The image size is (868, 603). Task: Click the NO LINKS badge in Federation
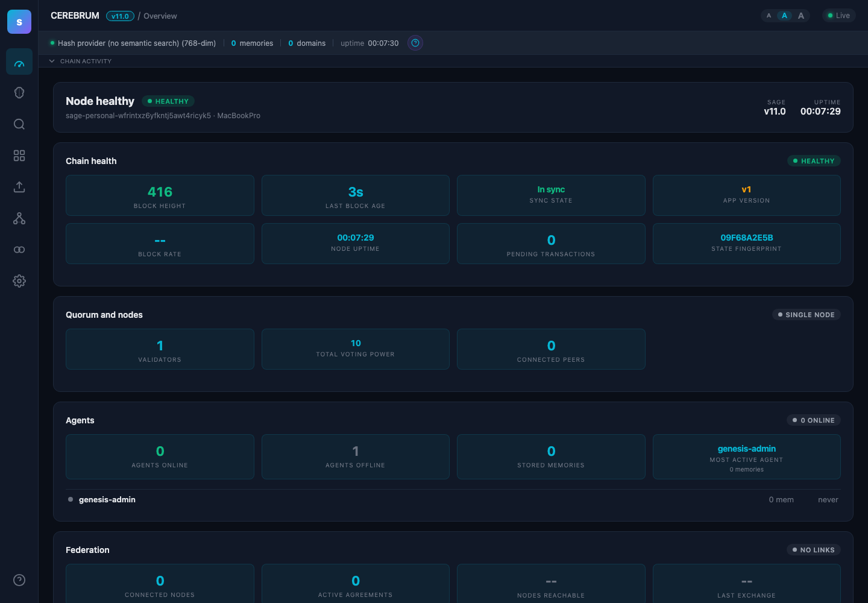(x=814, y=550)
